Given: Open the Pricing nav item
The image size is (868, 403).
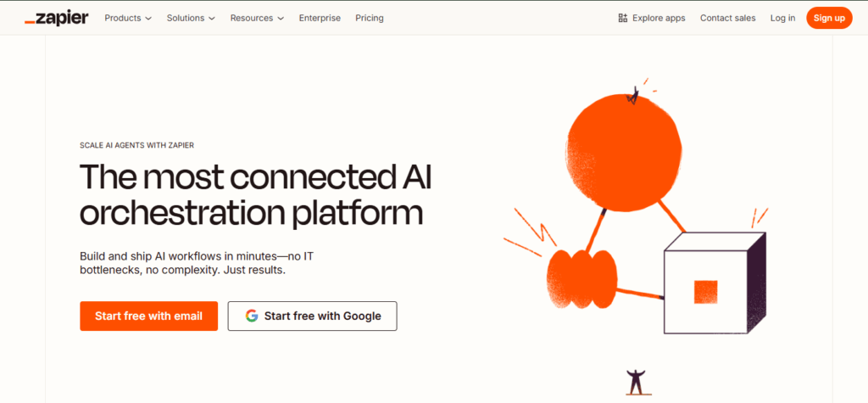Looking at the screenshot, I should point(370,18).
